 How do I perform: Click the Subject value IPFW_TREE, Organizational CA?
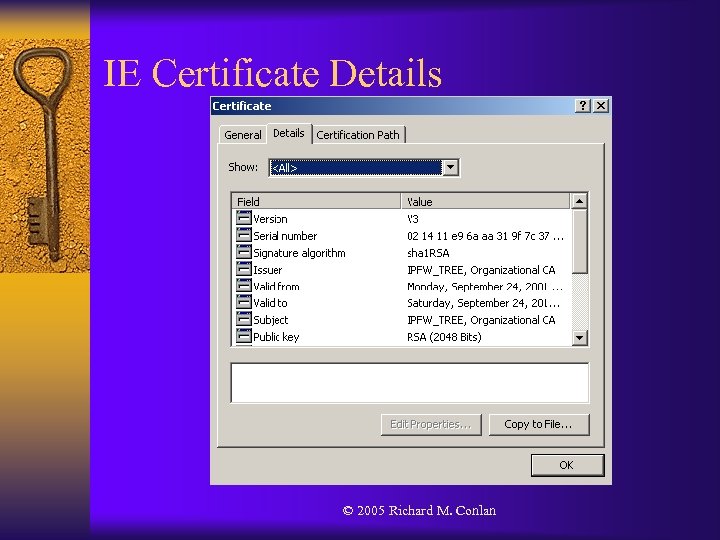(481, 320)
